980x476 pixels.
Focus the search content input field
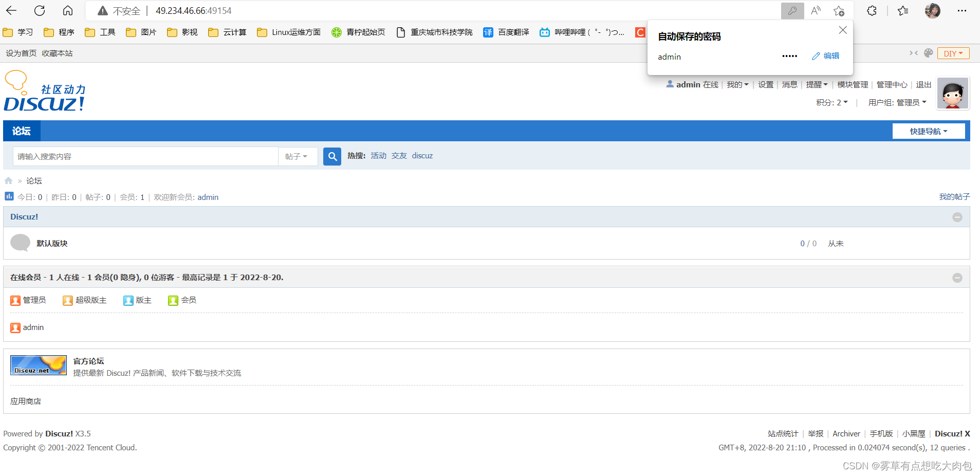[145, 156]
